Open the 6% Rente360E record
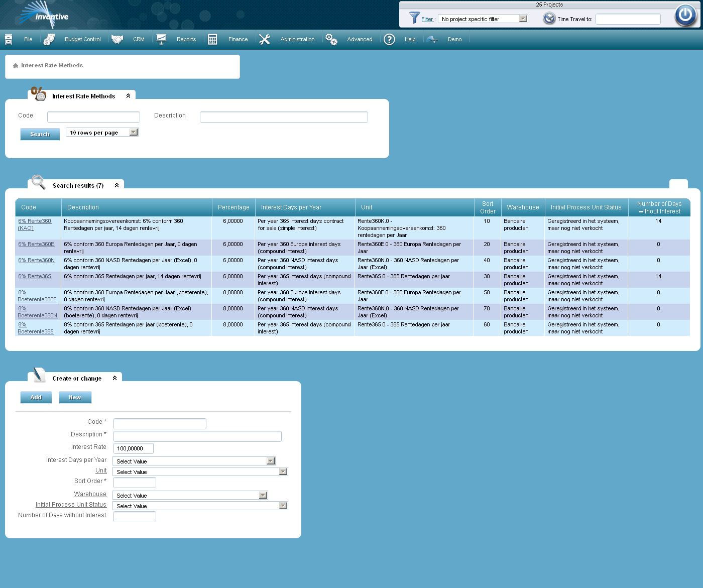This screenshot has width=703, height=588. tap(36, 244)
